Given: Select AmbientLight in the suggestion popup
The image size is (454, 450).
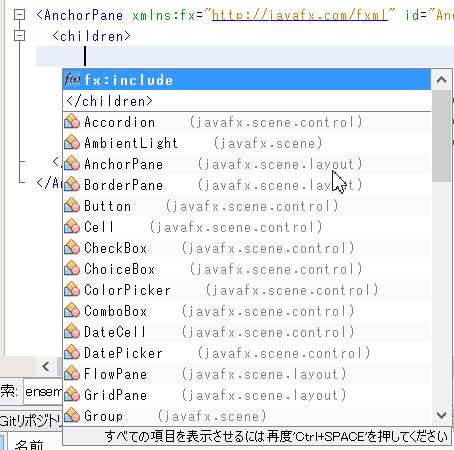Looking at the screenshot, I should (247, 143).
